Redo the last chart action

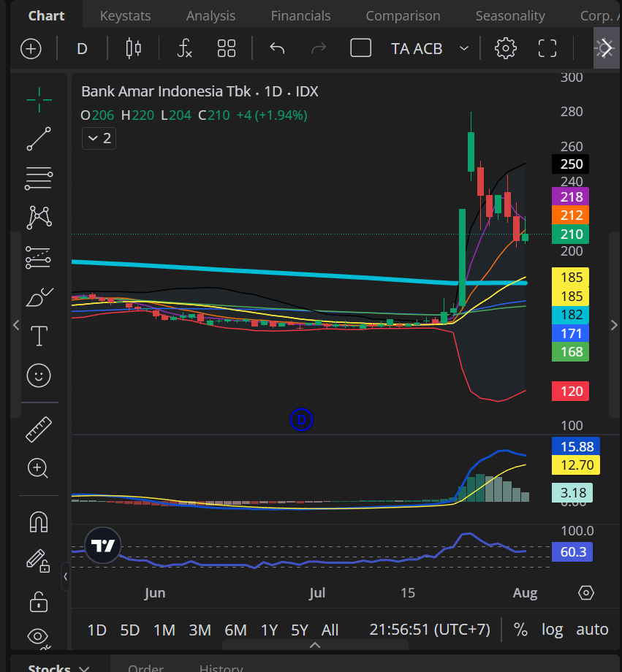[318, 48]
